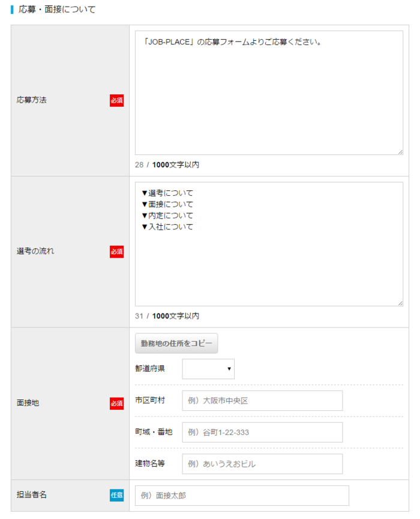This screenshot has width=420, height=519.
Task: Click the red 必須 badge beside 面接地
Action: pyautogui.click(x=116, y=404)
